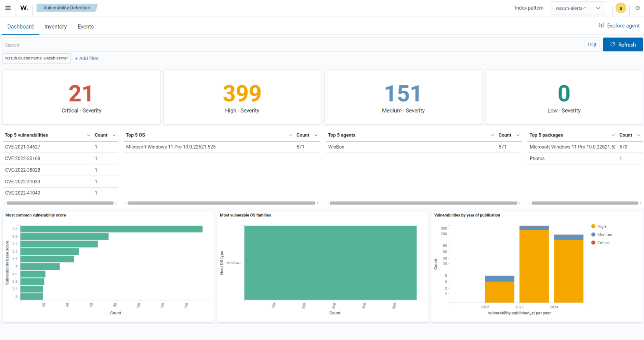The height and width of the screenshot is (340, 644).
Task: Open the DQL query language option
Action: [592, 44]
